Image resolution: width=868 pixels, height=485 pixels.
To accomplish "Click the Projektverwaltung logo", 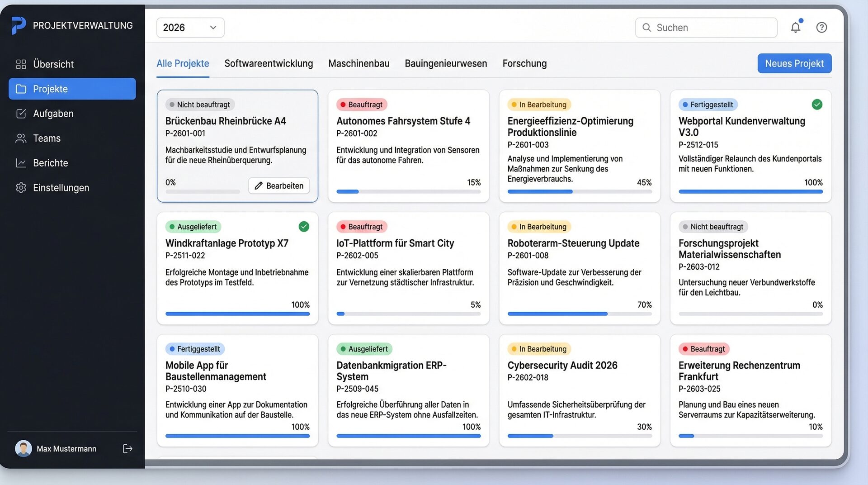I will pyautogui.click(x=18, y=25).
